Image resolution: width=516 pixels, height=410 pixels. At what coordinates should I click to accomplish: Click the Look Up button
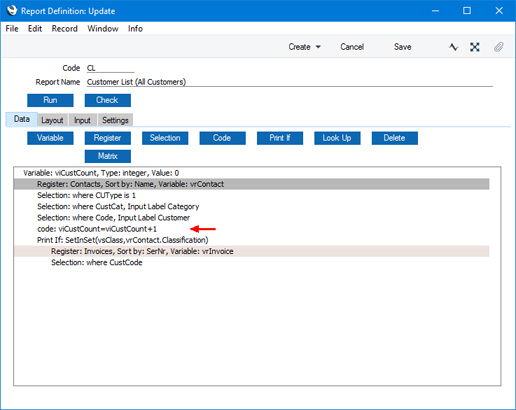[x=337, y=138]
